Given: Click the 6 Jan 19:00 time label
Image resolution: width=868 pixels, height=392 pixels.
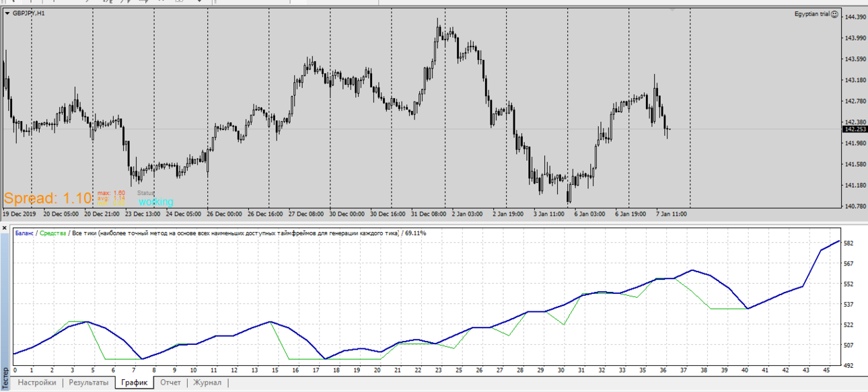Looking at the screenshot, I should click(631, 214).
